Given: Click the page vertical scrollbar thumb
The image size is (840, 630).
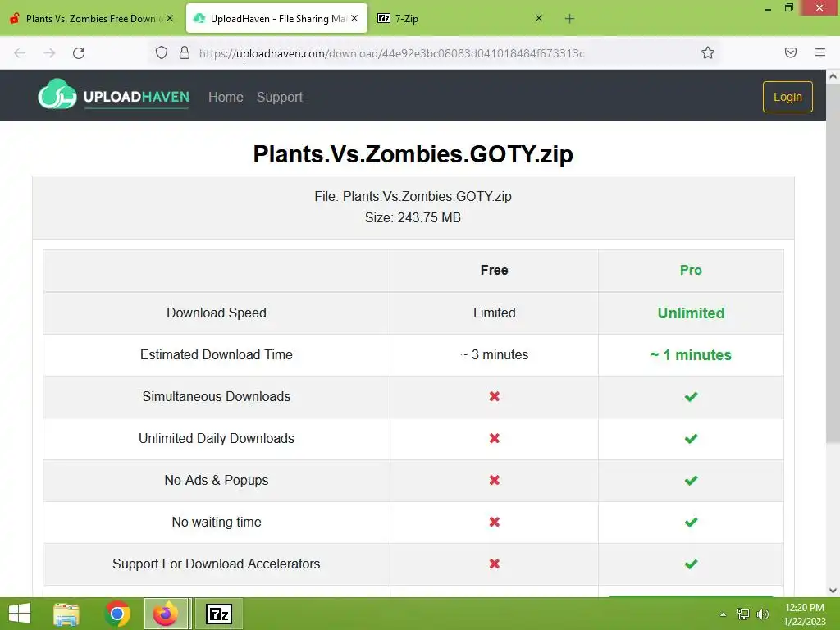Looking at the screenshot, I should [833, 263].
